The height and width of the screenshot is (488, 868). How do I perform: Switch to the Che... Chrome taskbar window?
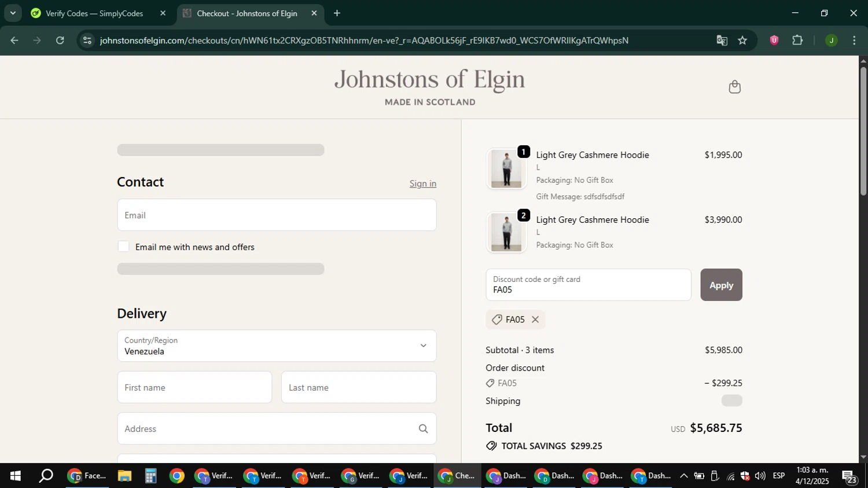click(457, 476)
